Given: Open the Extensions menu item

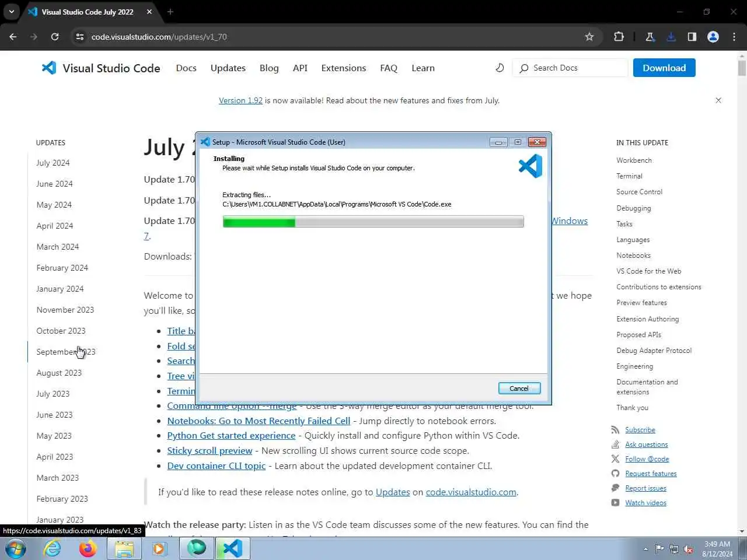Looking at the screenshot, I should [x=344, y=68].
